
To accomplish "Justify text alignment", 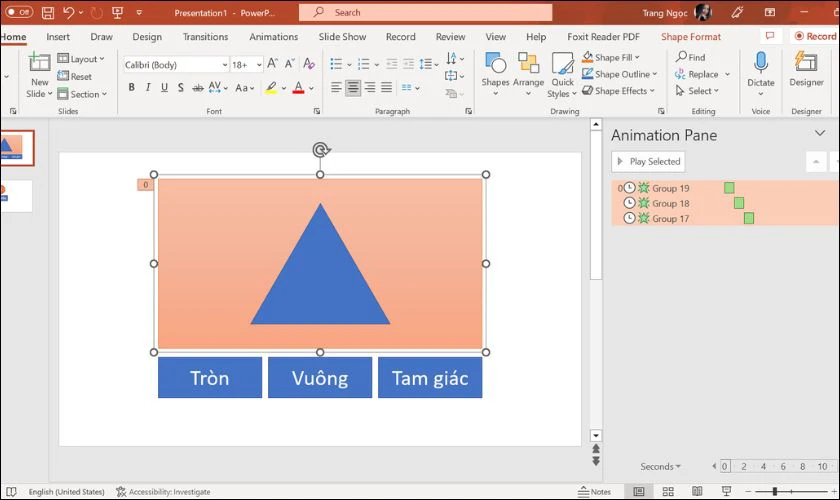I will pos(386,87).
